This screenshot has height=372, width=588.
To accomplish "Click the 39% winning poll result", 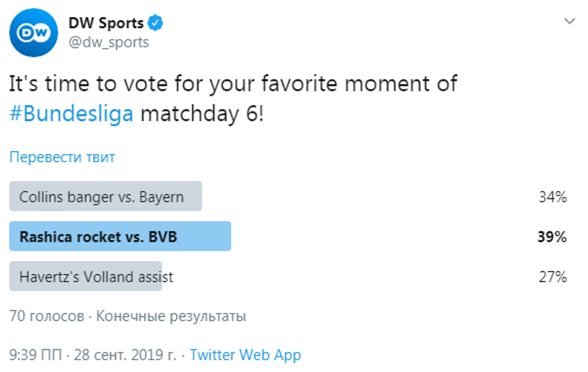I will [x=552, y=237].
